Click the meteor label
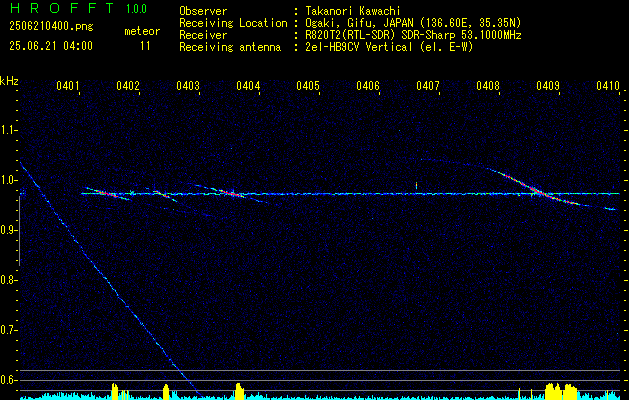The image size is (629, 400). tap(142, 31)
